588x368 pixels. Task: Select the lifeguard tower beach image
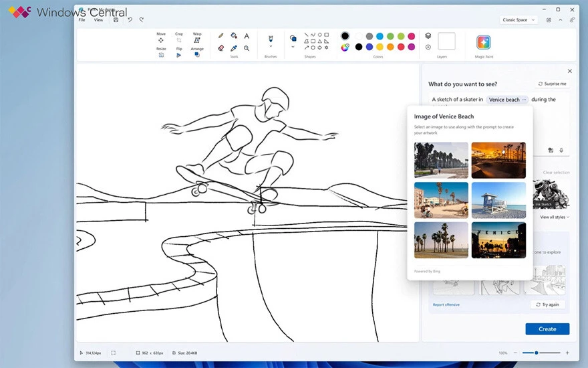(x=498, y=200)
